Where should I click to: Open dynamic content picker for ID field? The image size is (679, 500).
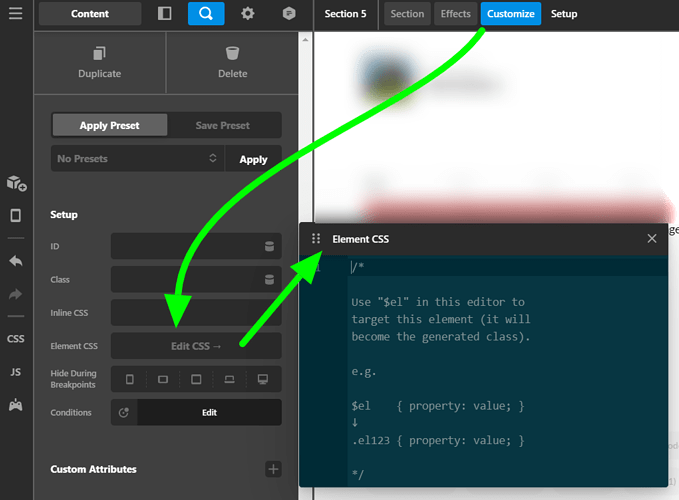(x=269, y=246)
